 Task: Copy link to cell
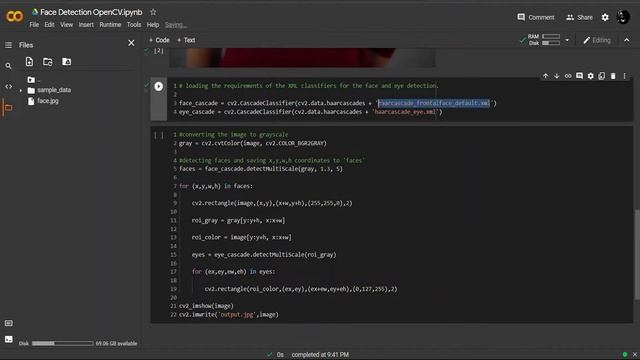click(x=568, y=76)
